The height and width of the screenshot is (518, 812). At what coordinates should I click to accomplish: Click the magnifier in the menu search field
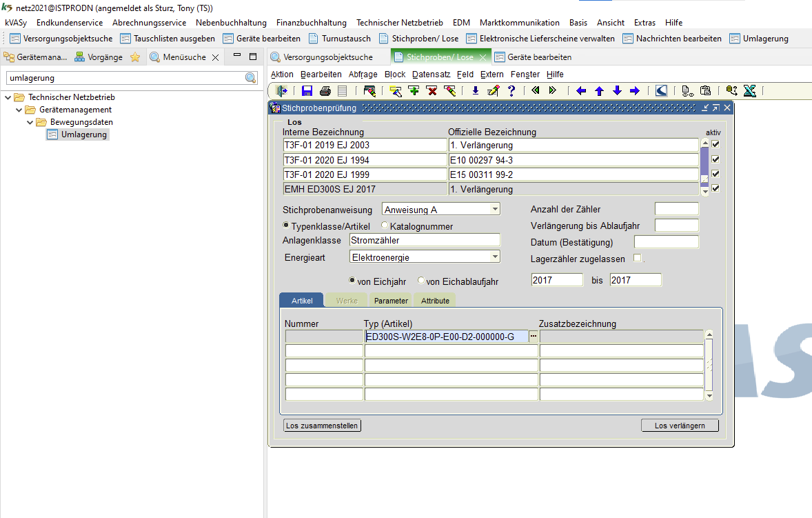[251, 78]
